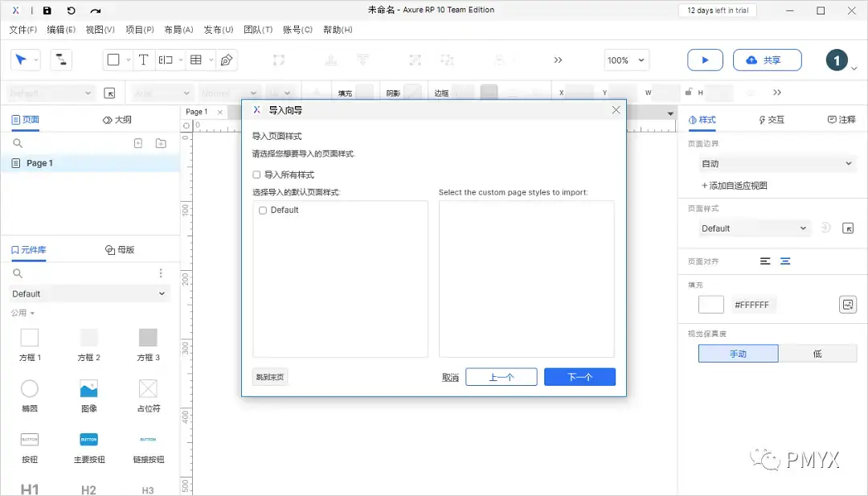Check the Default page style checkbox
This screenshot has width=868, height=496.
tap(262, 210)
